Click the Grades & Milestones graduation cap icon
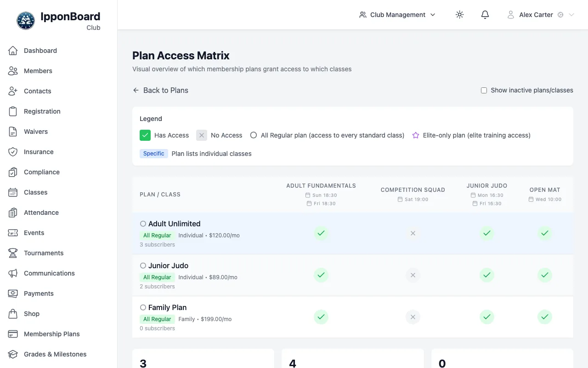 pyautogui.click(x=13, y=354)
